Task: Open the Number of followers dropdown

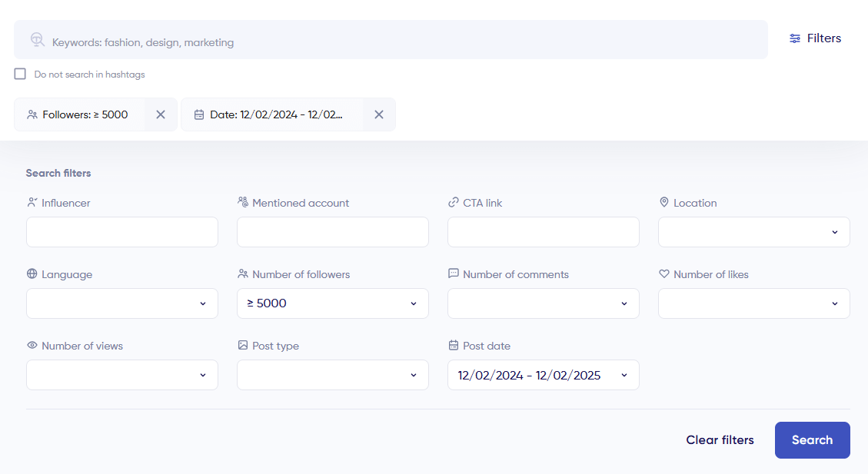Action: [x=333, y=303]
